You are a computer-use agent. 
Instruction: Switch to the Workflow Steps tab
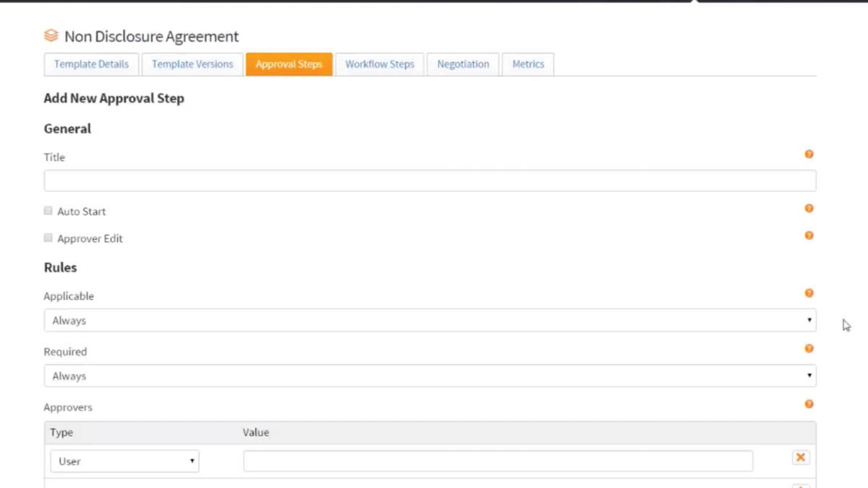pyautogui.click(x=379, y=64)
